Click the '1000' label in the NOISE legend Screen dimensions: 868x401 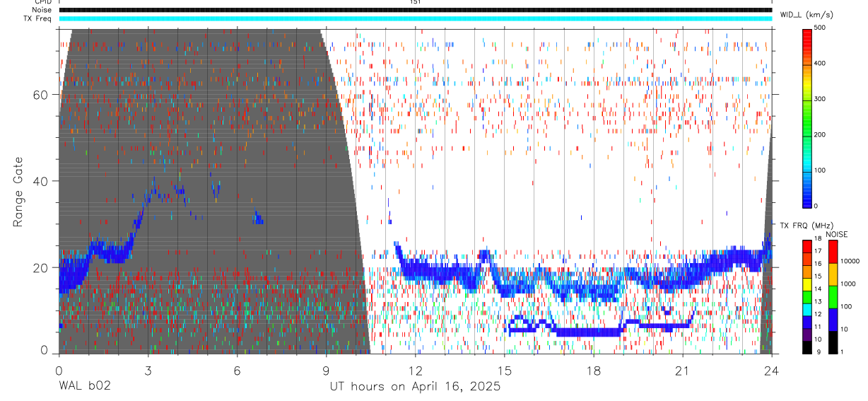tap(850, 284)
